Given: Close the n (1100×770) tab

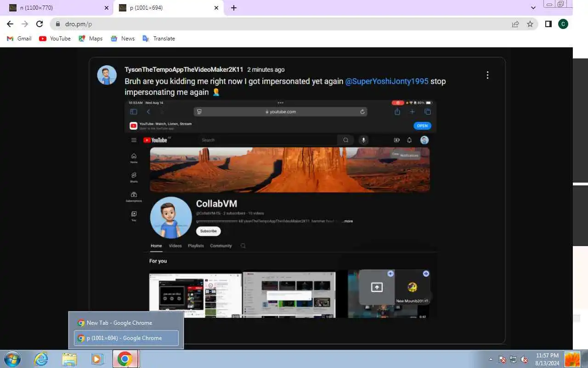Looking at the screenshot, I should point(107,8).
